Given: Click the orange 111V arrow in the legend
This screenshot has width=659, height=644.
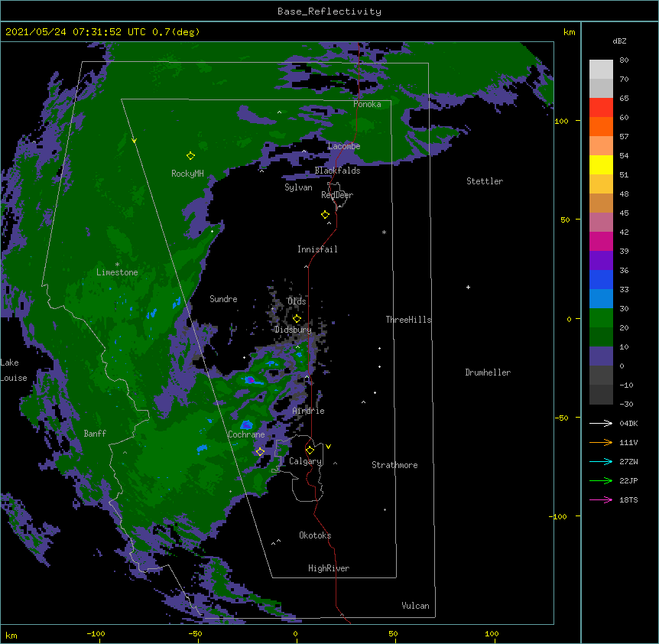Looking at the screenshot, I should pos(601,442).
